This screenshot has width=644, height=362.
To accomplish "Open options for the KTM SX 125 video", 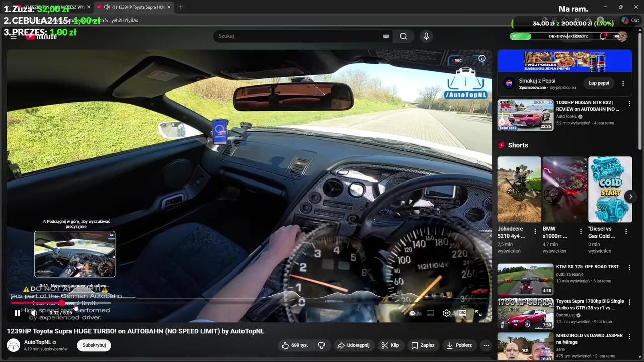I will click(x=629, y=267).
